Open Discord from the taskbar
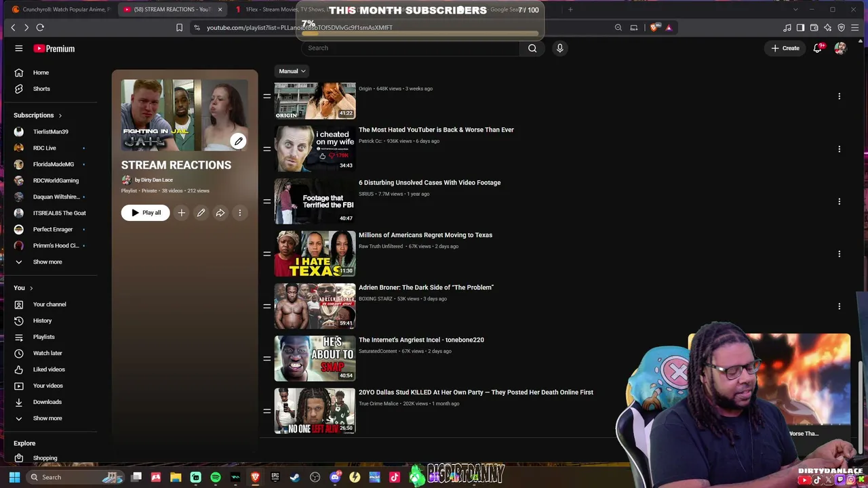This screenshot has width=868, height=488. coord(334,477)
